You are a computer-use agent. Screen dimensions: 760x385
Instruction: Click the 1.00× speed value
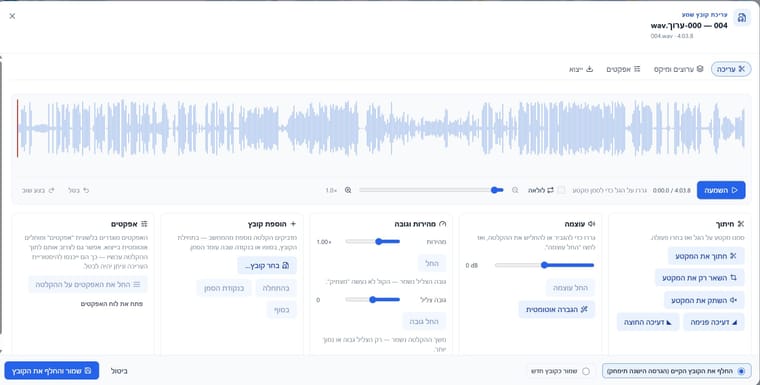(x=324, y=242)
